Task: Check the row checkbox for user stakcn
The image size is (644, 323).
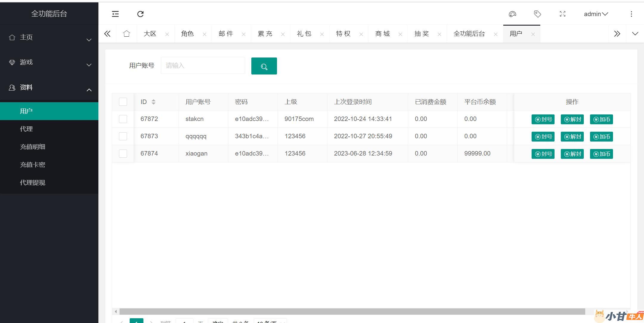Action: 123,119
